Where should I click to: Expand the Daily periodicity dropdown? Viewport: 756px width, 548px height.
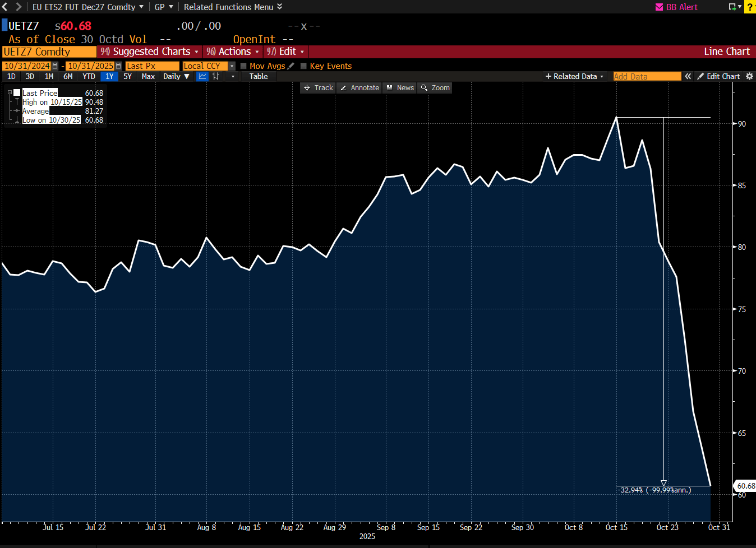(x=176, y=76)
